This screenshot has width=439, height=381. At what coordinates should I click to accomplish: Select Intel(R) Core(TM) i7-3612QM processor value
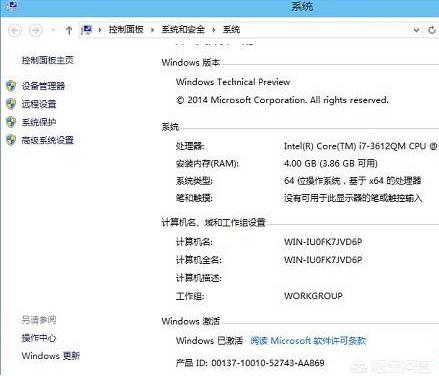(361, 146)
